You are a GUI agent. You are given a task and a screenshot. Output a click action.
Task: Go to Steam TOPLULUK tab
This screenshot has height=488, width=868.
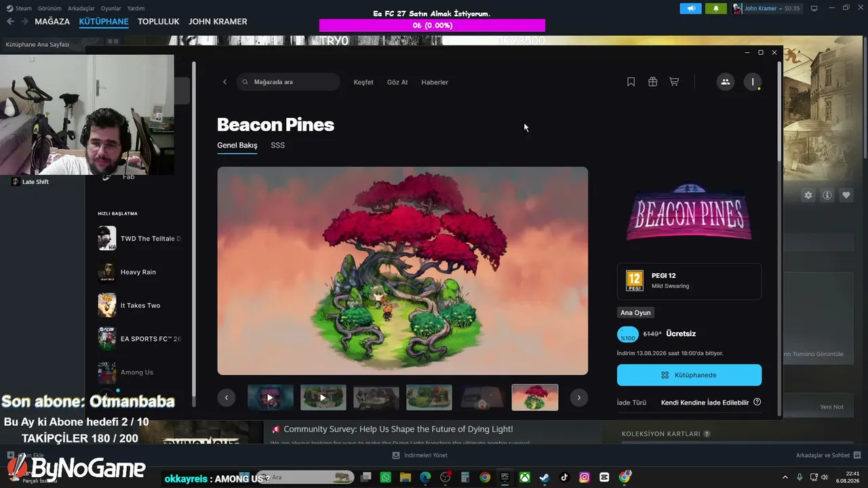tap(159, 22)
